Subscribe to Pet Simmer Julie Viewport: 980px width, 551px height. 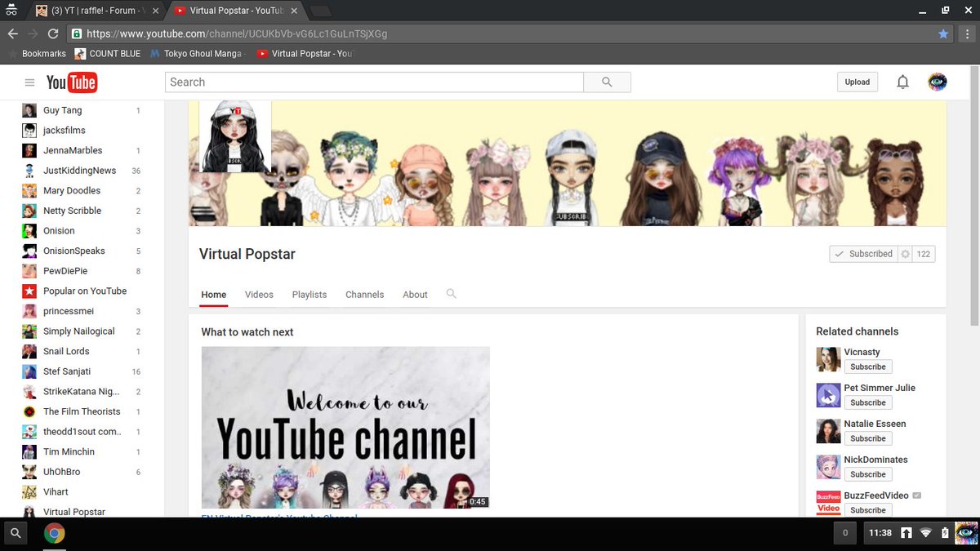tap(868, 403)
